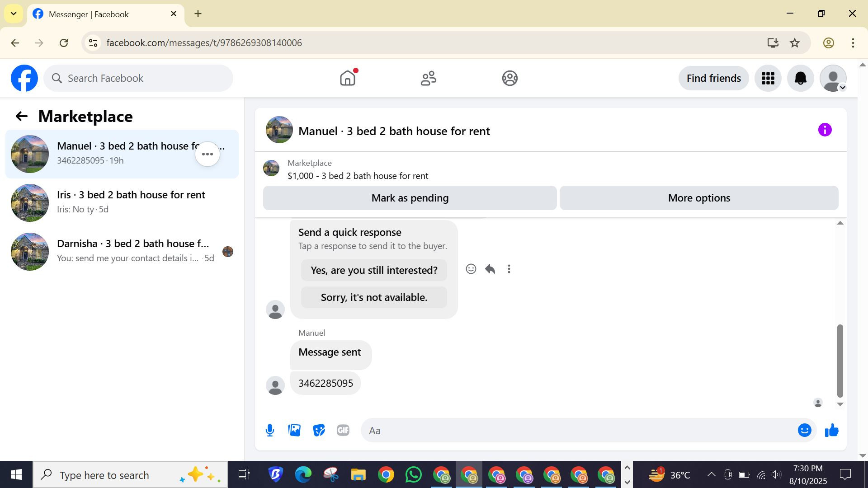This screenshot has width=868, height=488.
Task: Open more options for the message
Action: (x=509, y=269)
